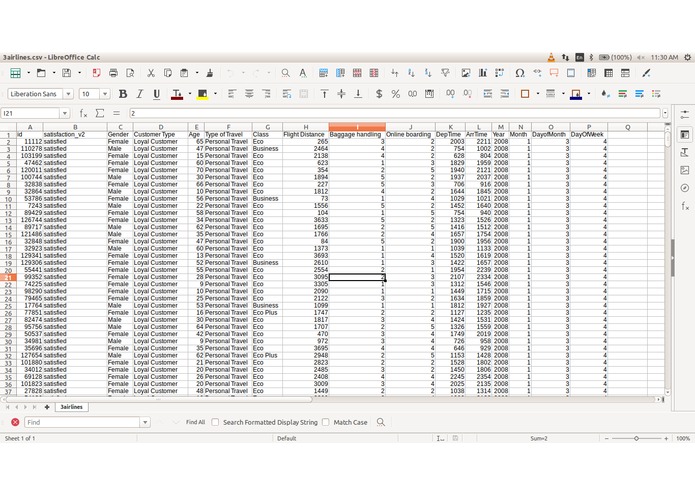Run the Spelling check icon

point(303,73)
